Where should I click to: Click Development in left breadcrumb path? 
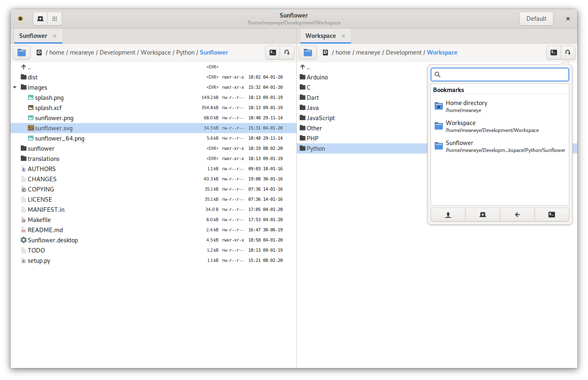tap(117, 53)
